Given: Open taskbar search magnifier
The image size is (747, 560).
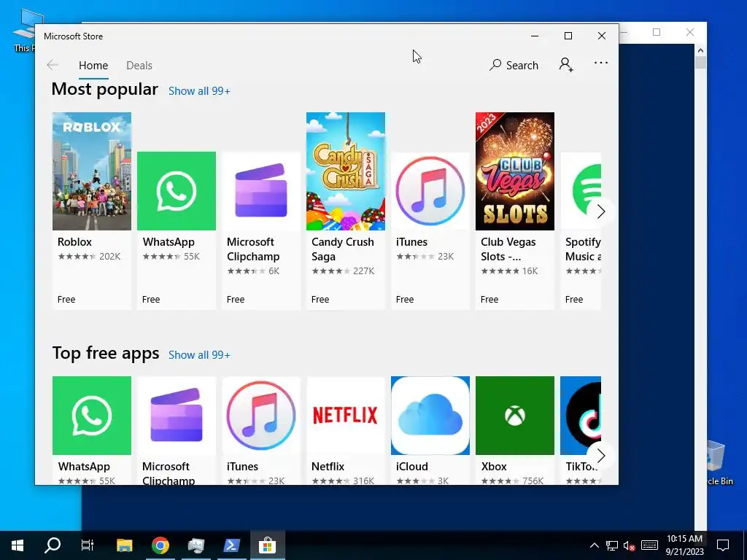Looking at the screenshot, I should point(53,545).
